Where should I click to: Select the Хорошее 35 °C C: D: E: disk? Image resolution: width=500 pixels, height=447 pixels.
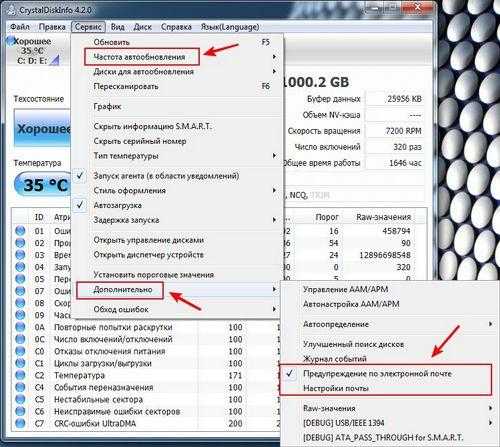pyautogui.click(x=33, y=51)
